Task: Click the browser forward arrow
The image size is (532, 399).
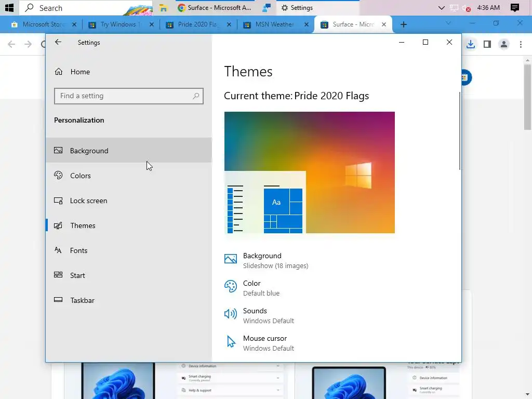Action: coord(28,44)
